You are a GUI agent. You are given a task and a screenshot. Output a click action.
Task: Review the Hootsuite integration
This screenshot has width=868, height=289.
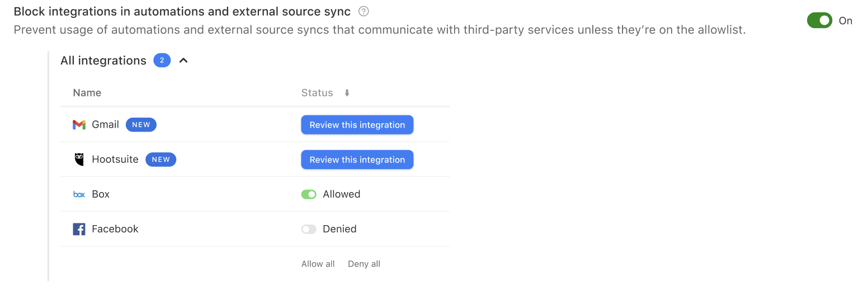click(357, 160)
